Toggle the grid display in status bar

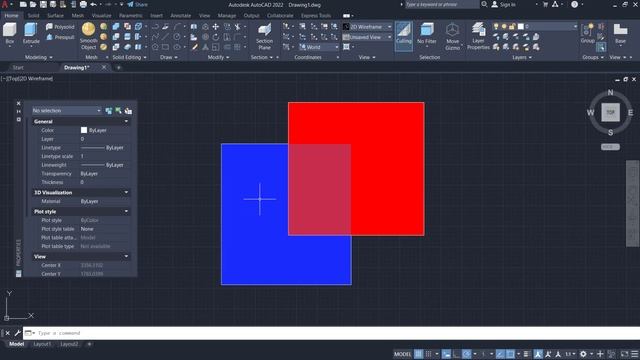tap(419, 354)
